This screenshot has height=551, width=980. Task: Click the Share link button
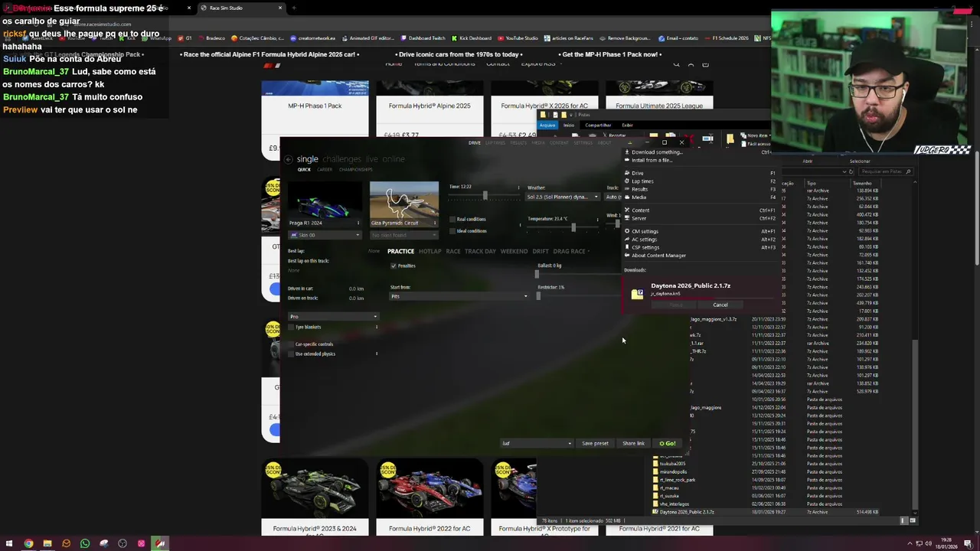tap(633, 443)
